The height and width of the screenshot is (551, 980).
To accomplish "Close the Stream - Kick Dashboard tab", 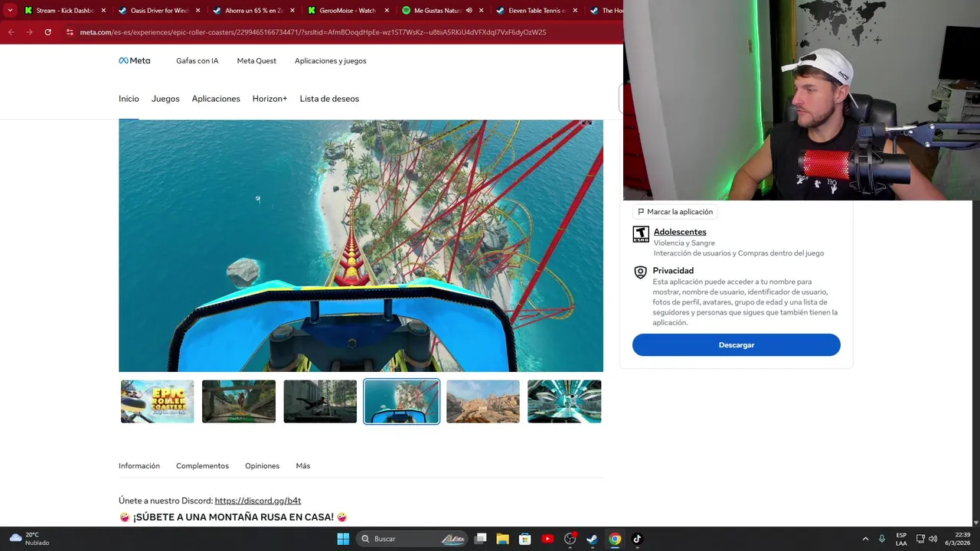I will (103, 11).
